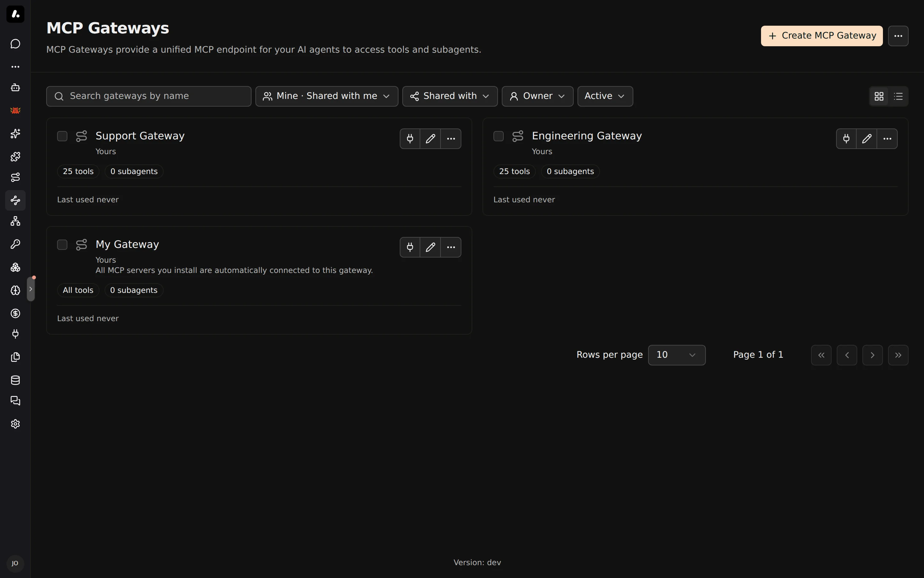Screen dimensions: 924x578
Task: Go to previous page
Action: [847, 355]
